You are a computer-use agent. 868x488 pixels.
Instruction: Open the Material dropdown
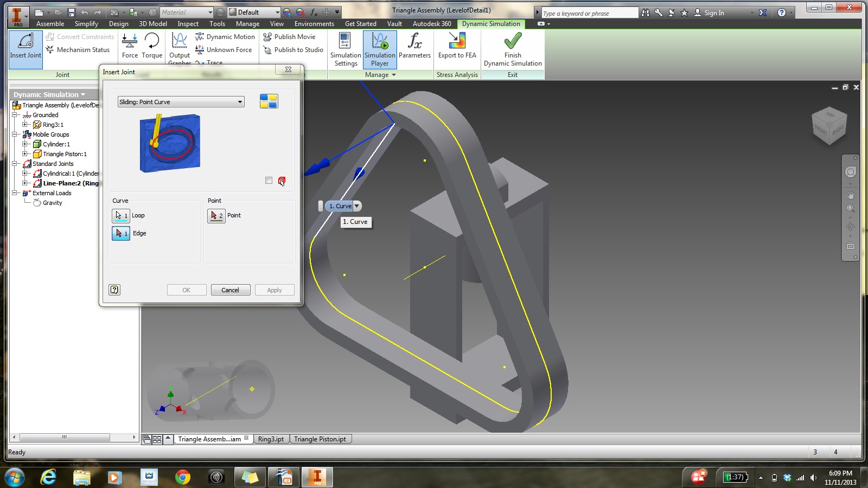point(187,12)
